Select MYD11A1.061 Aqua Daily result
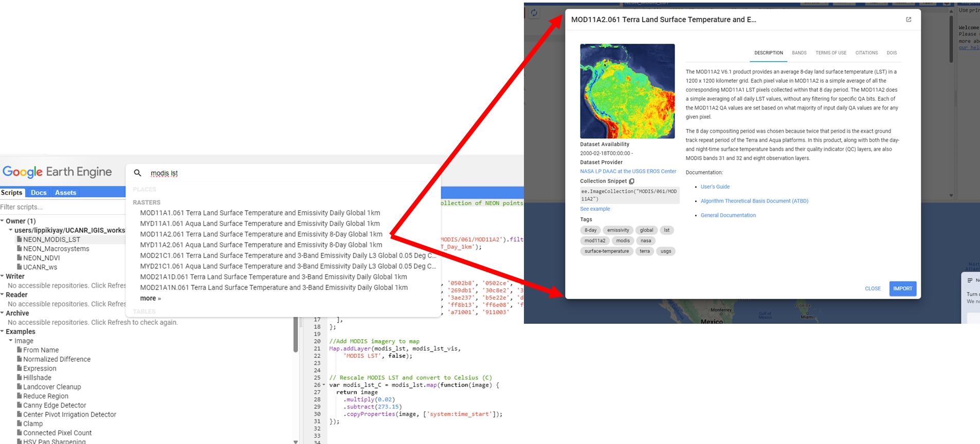This screenshot has width=980, height=444. [x=260, y=224]
